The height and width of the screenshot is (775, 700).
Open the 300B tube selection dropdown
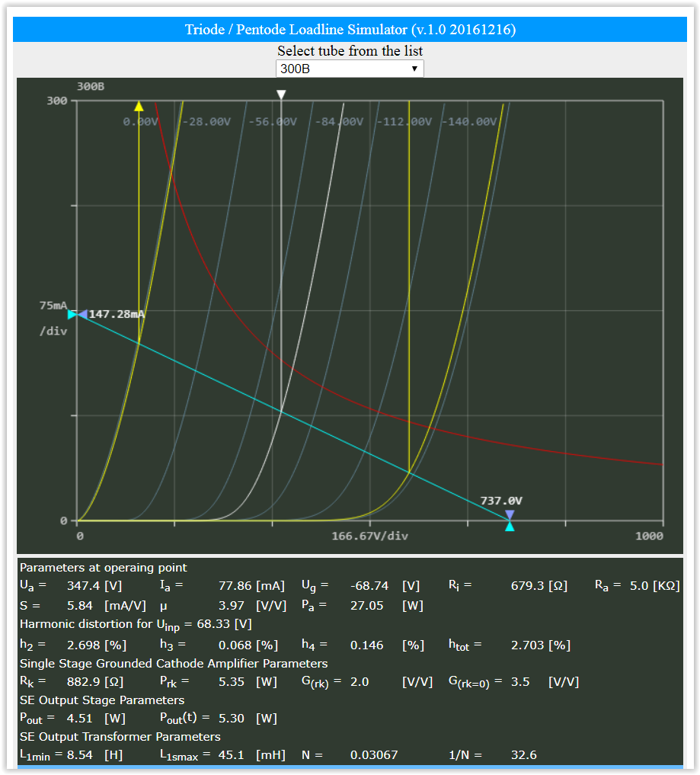coord(350,69)
